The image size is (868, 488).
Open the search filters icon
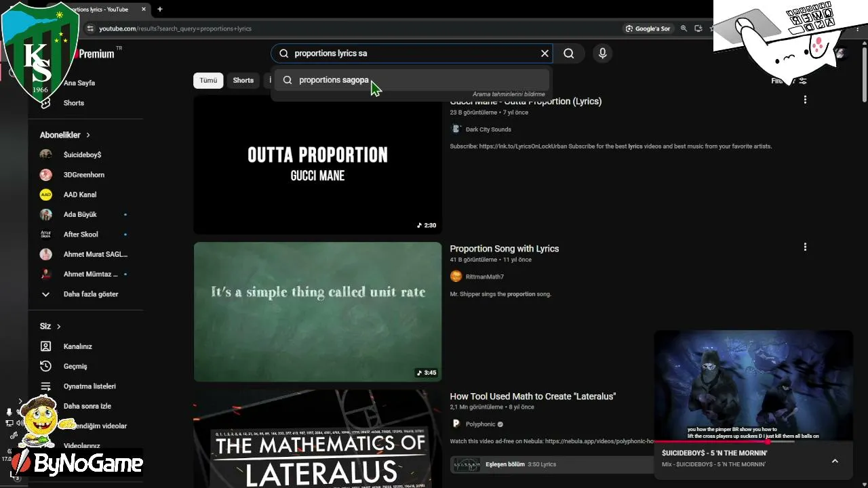(x=803, y=81)
